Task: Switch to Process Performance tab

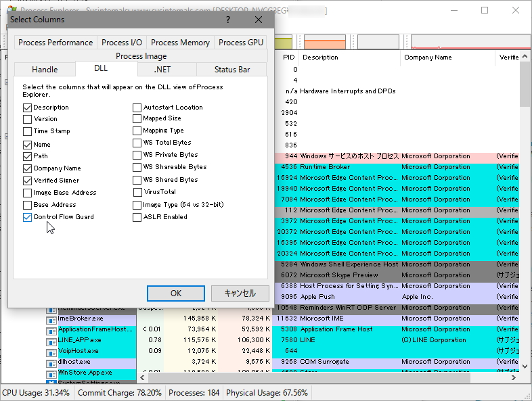Action: pyautogui.click(x=56, y=43)
